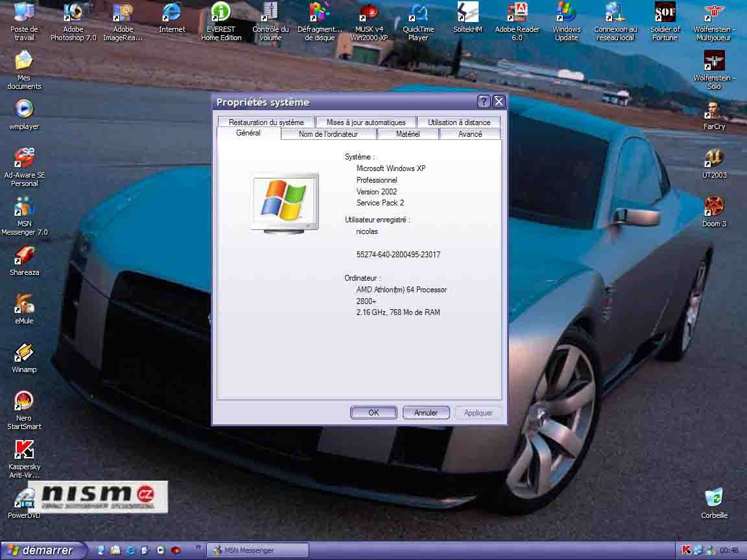Select the Internet Explorer desktop icon

tap(172, 18)
